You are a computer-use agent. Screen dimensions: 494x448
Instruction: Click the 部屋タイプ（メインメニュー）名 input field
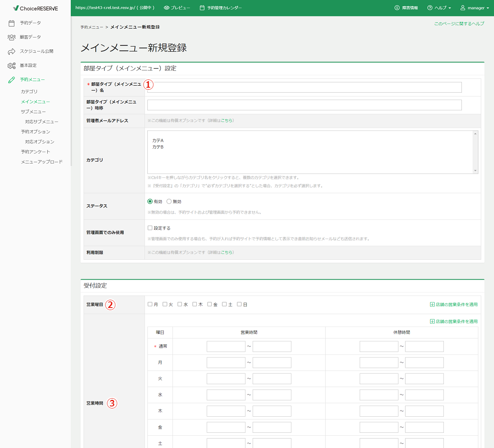click(305, 87)
